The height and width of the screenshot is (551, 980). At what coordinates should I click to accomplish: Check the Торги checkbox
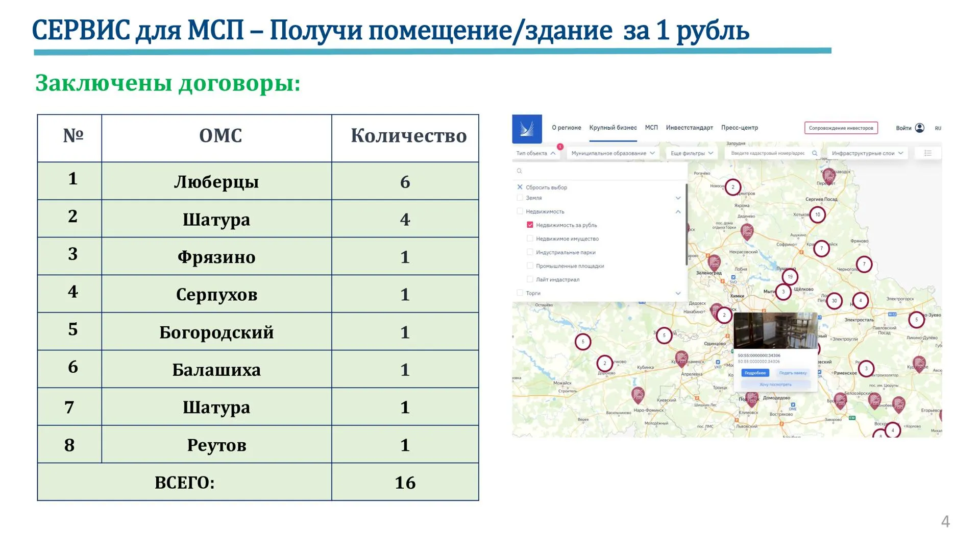pyautogui.click(x=520, y=293)
